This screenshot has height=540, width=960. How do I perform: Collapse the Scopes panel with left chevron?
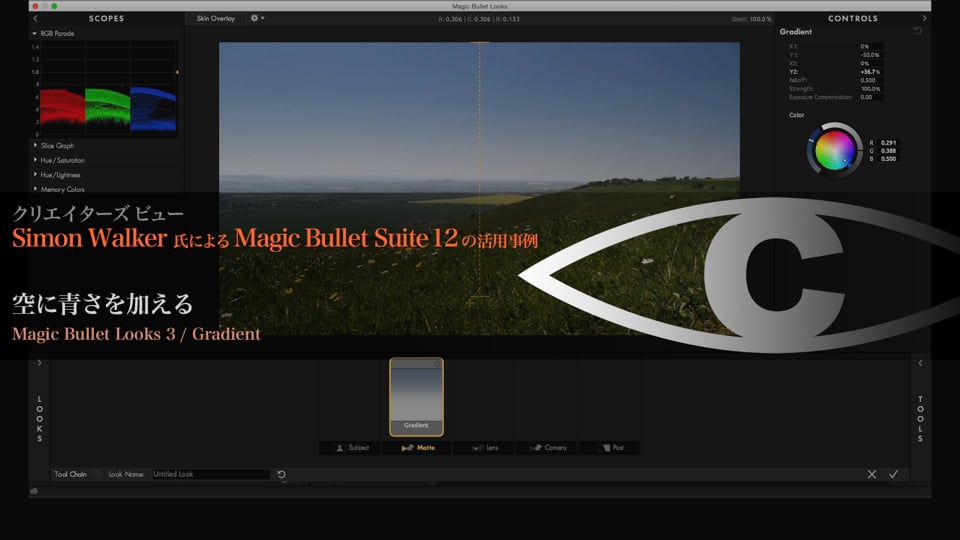(36, 18)
